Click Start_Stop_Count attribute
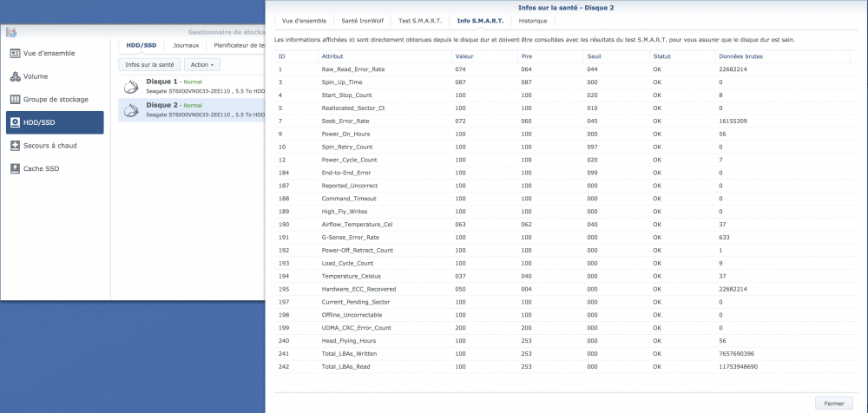This screenshot has height=413, width=868. click(x=346, y=95)
